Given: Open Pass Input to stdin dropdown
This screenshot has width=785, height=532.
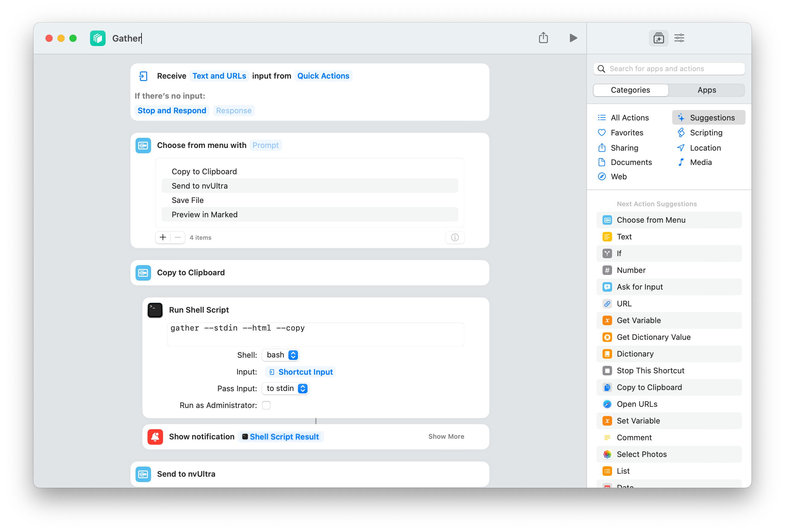Looking at the screenshot, I should [x=285, y=388].
